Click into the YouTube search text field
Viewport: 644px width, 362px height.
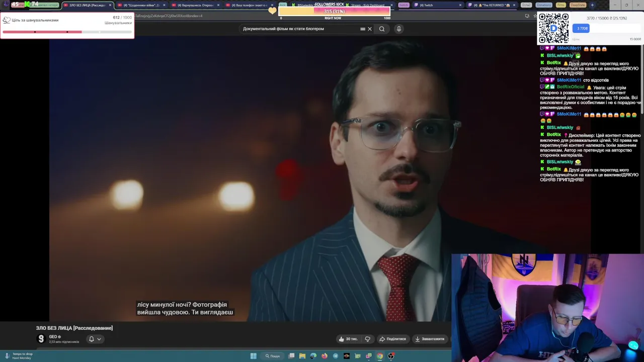pos(300,29)
